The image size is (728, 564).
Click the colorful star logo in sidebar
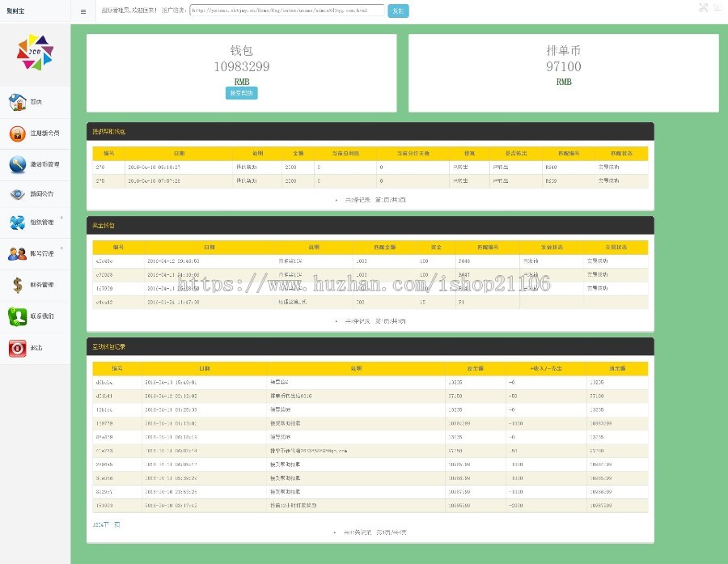click(x=36, y=53)
